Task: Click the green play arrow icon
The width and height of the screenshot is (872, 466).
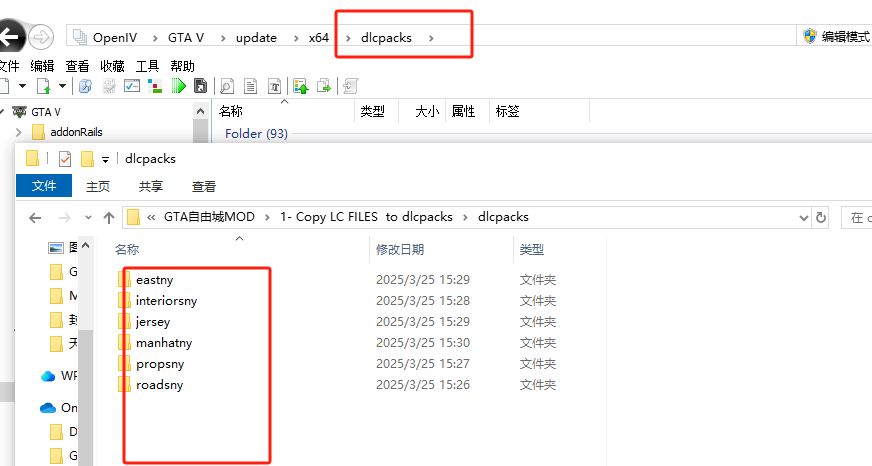Action: click(x=179, y=86)
